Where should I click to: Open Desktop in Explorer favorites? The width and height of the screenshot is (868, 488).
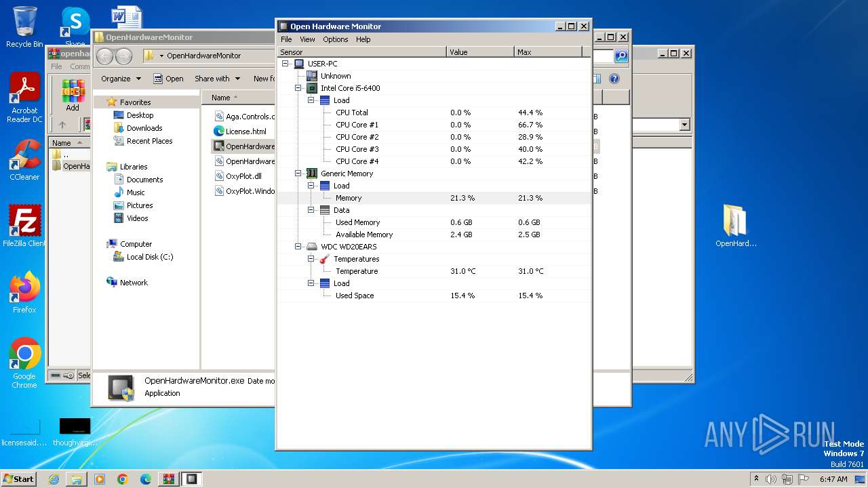click(x=140, y=115)
